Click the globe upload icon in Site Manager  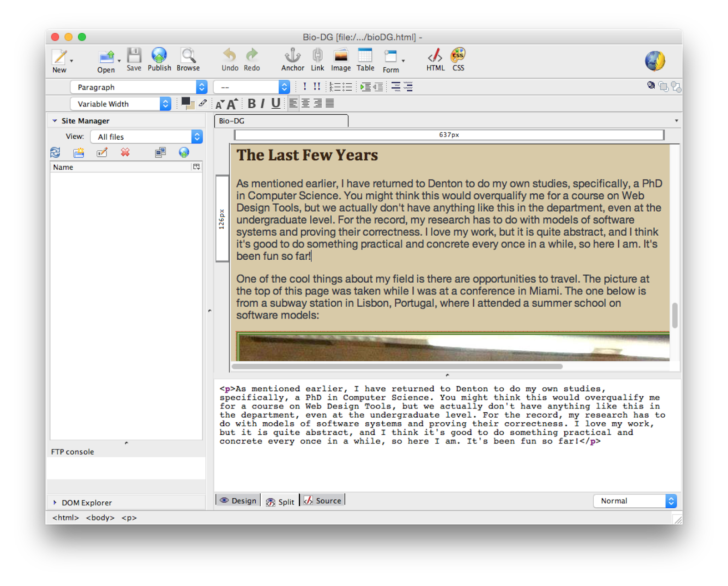pos(184,152)
